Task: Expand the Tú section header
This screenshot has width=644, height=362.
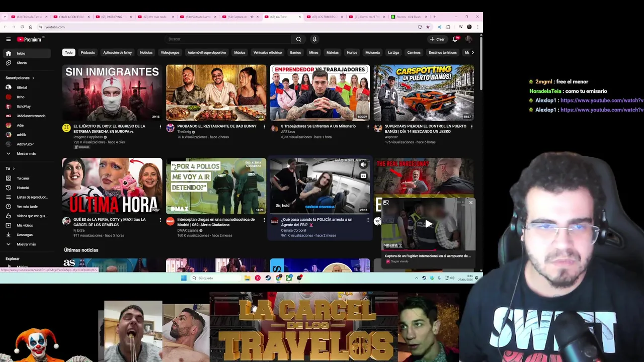Action: click(x=10, y=168)
